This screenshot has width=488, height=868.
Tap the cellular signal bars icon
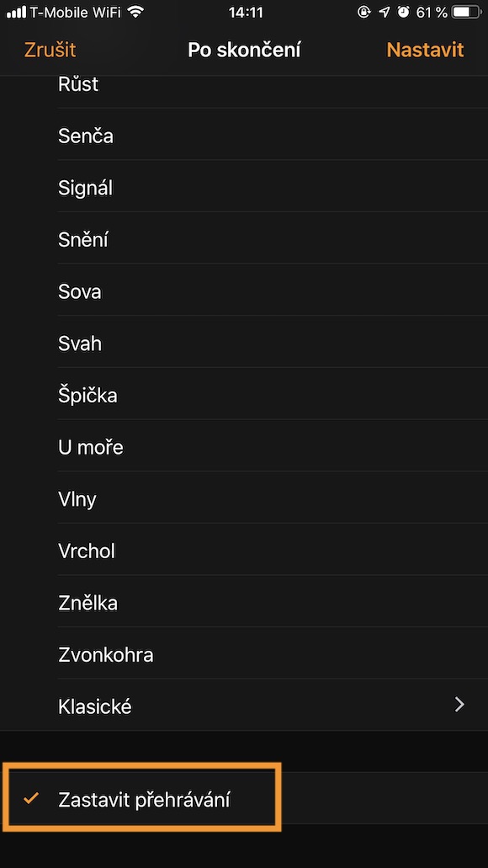click(x=16, y=12)
